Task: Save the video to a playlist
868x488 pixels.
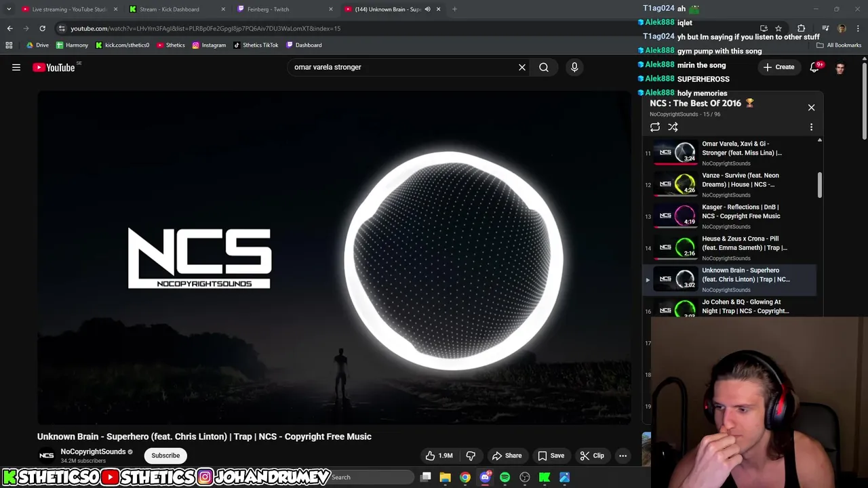Action: click(551, 455)
